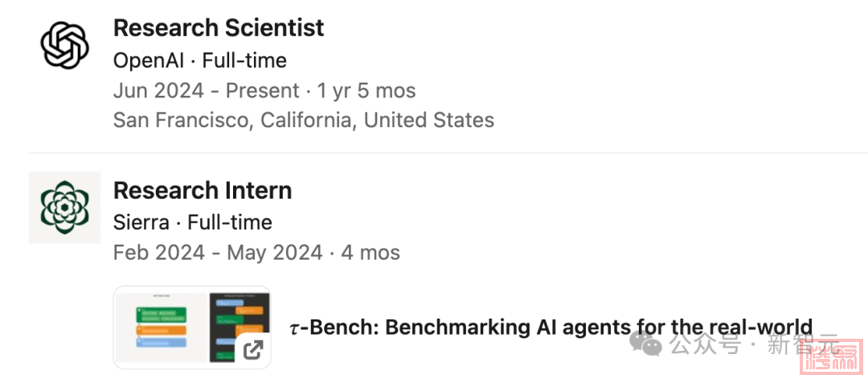
Task: Click the green block in τ-Bench thumbnail
Action: [162, 315]
